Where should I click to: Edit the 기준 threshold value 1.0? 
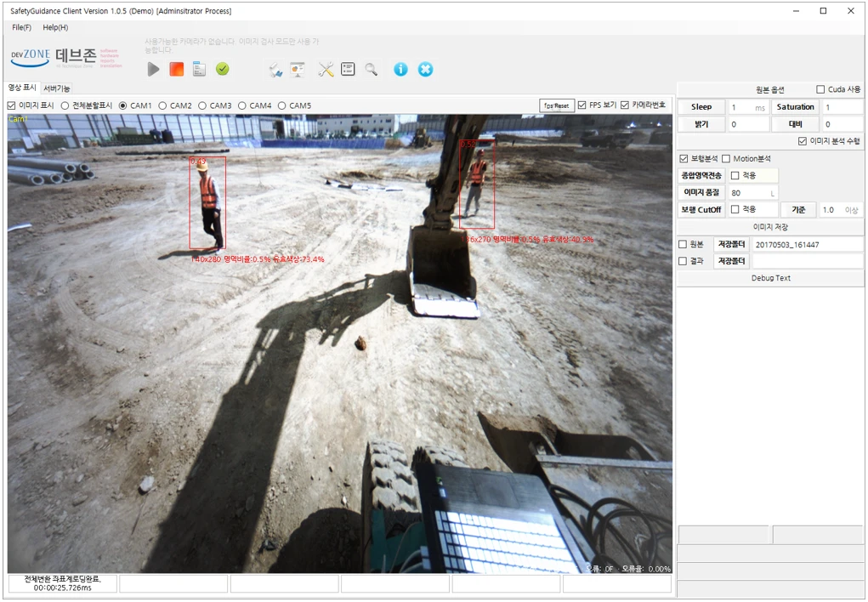(840, 210)
